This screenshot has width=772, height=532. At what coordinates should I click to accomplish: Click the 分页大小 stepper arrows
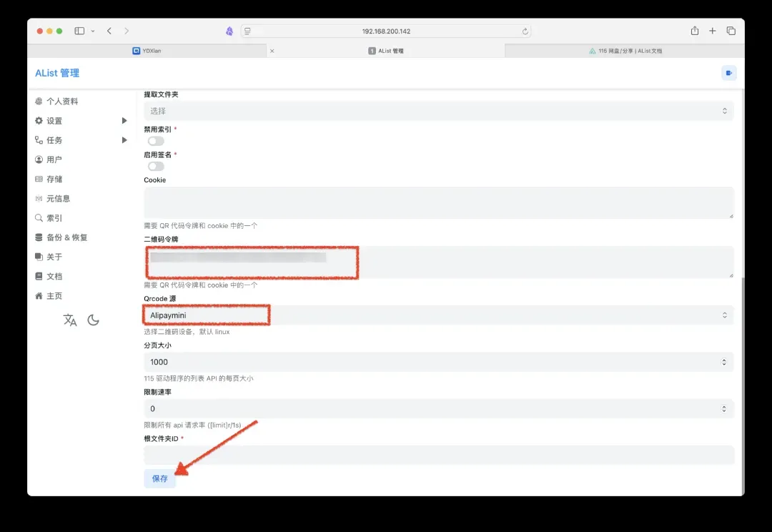tap(723, 362)
